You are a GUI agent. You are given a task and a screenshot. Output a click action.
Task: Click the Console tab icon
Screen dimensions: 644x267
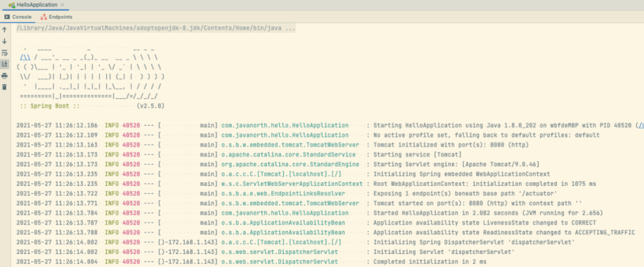(x=7, y=17)
